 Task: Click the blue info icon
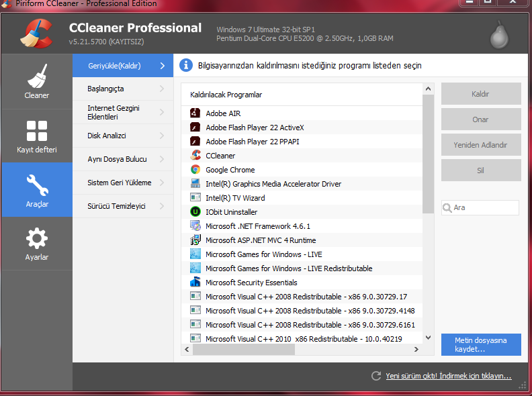coord(186,65)
